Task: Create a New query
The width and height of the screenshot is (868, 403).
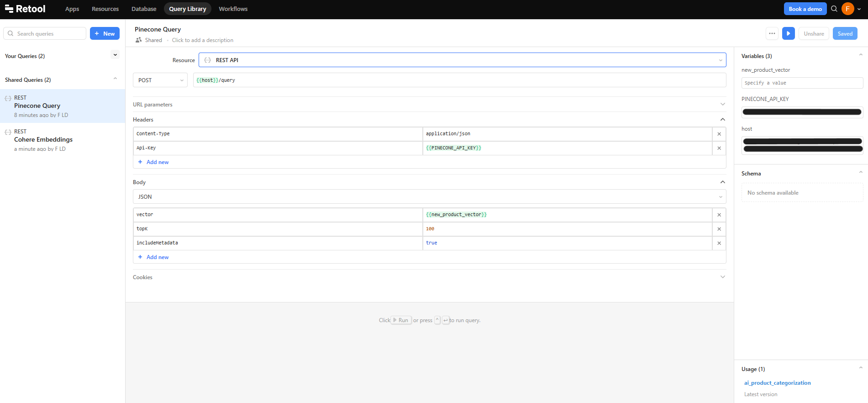Action: point(105,33)
